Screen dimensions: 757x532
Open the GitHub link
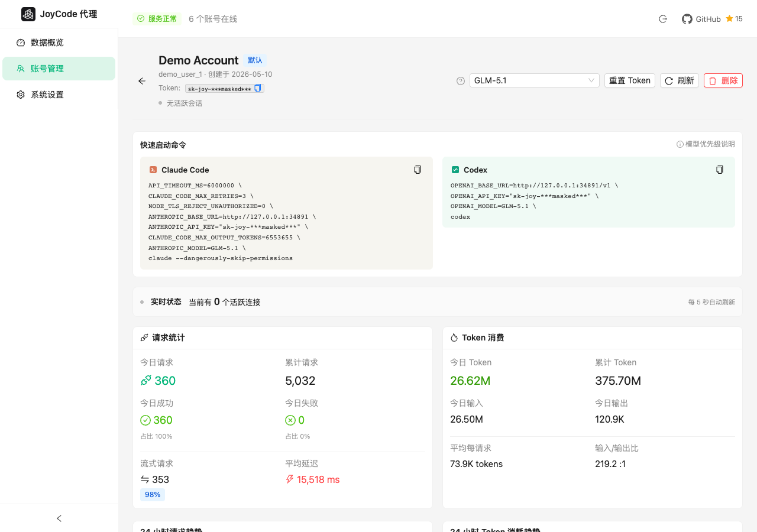701,19
